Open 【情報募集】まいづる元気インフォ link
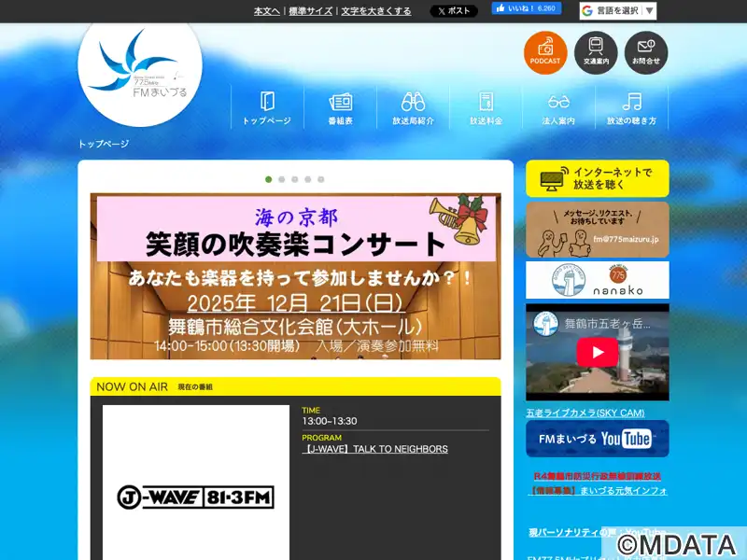This screenshot has height=560, width=747. coord(598,490)
